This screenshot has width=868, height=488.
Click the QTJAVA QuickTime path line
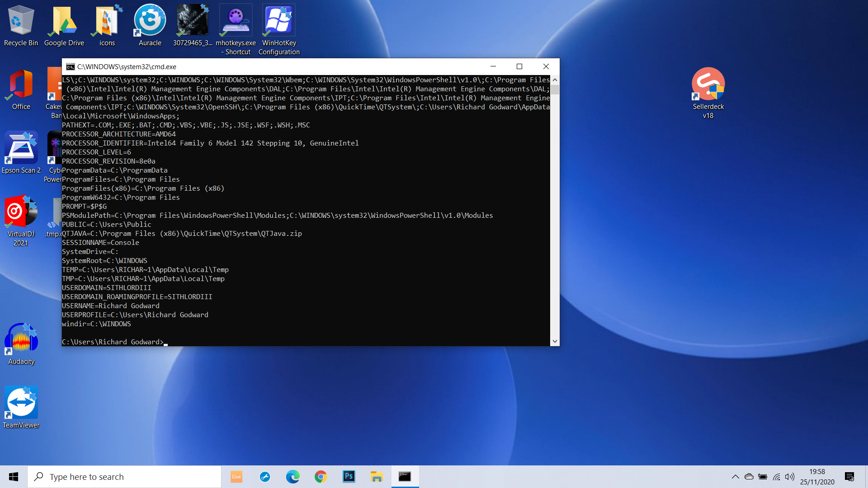point(182,234)
